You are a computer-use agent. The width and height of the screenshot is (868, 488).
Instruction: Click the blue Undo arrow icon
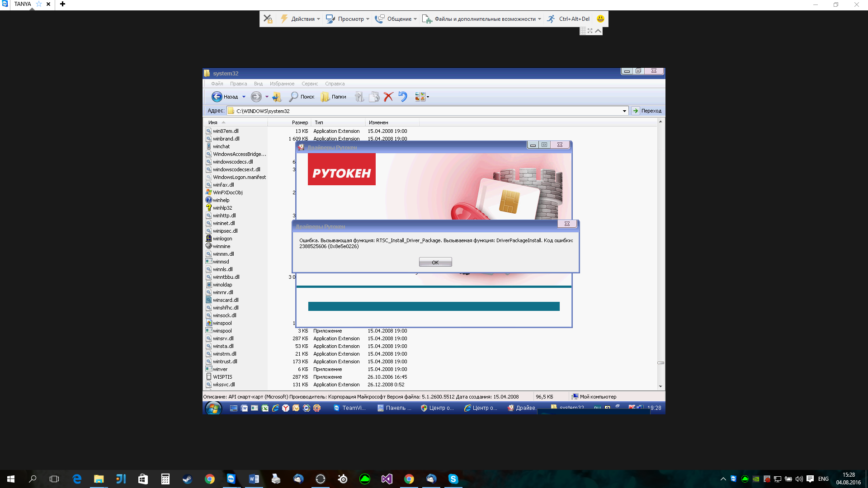tap(403, 97)
